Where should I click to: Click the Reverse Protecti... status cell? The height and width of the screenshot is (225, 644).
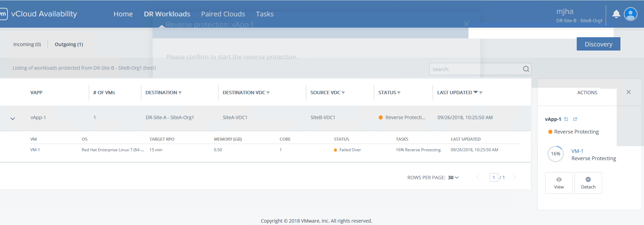point(402,117)
